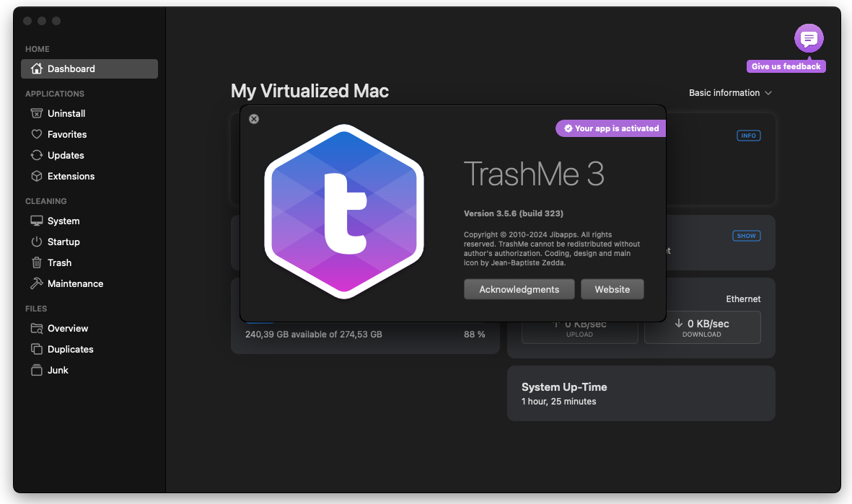The width and height of the screenshot is (852, 504).
Task: Expand the Basic information dropdown
Action: point(730,93)
